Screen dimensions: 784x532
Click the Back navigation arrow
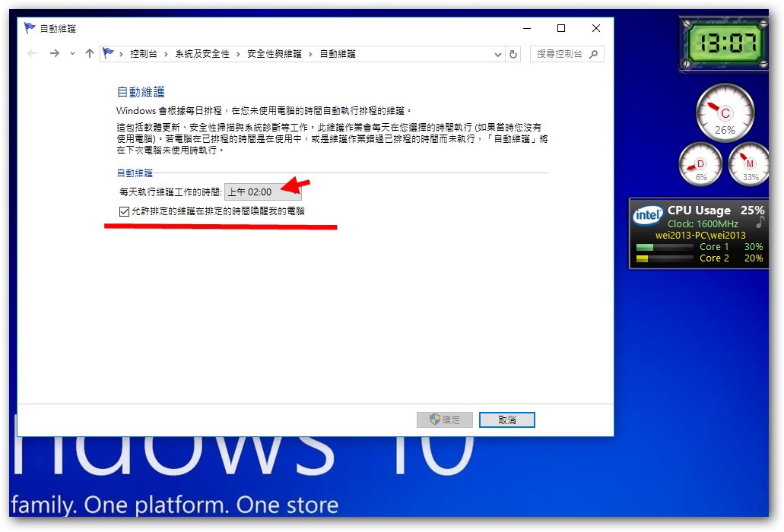pos(33,53)
